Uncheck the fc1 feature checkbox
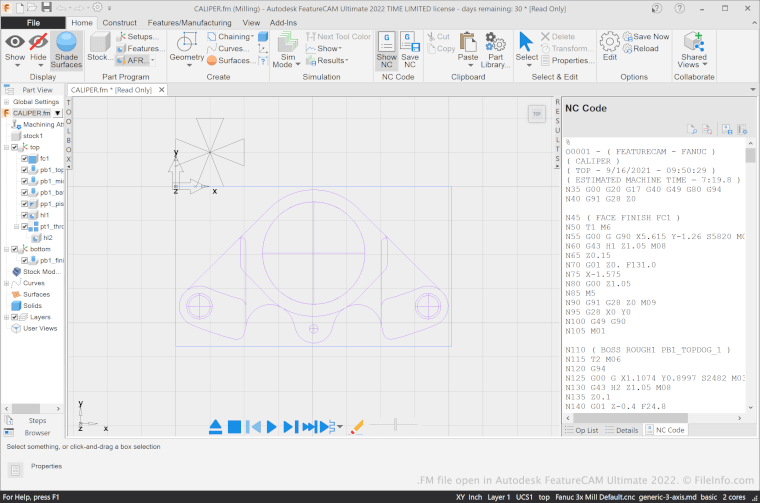 pyautogui.click(x=24, y=158)
